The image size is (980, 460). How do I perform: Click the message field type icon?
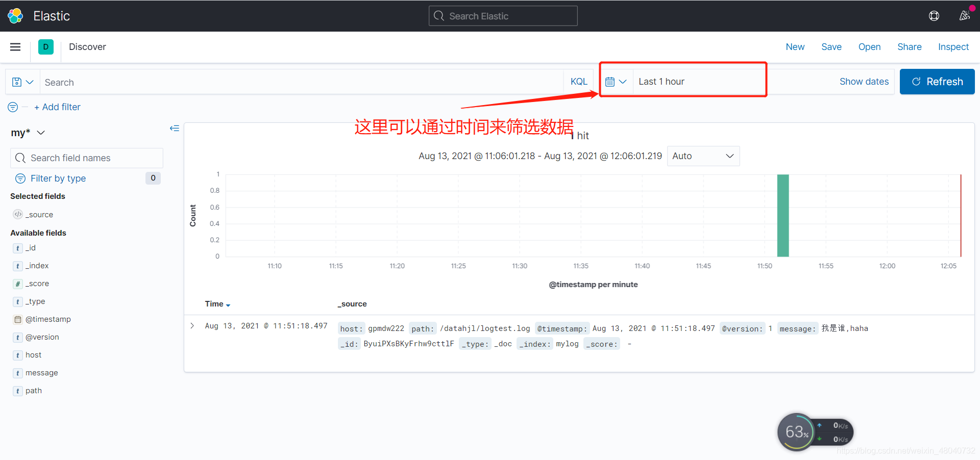point(18,373)
